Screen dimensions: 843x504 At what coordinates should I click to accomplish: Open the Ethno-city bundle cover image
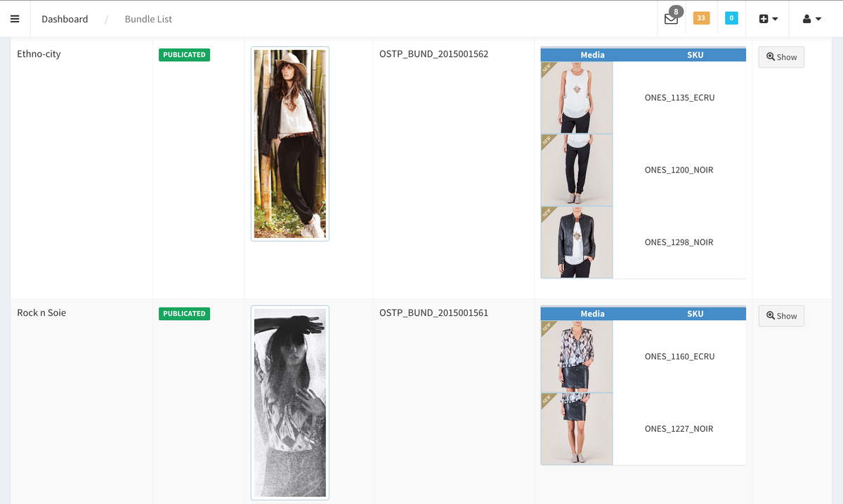tap(289, 144)
